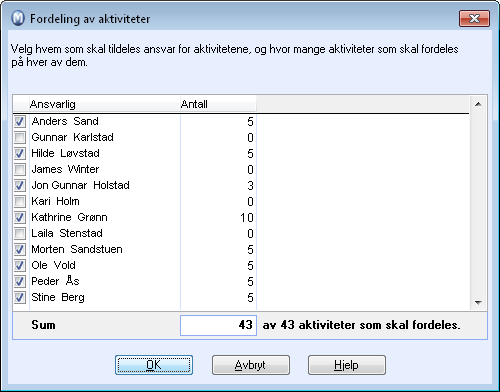Click the Mamut app icon in title bar

18,18
